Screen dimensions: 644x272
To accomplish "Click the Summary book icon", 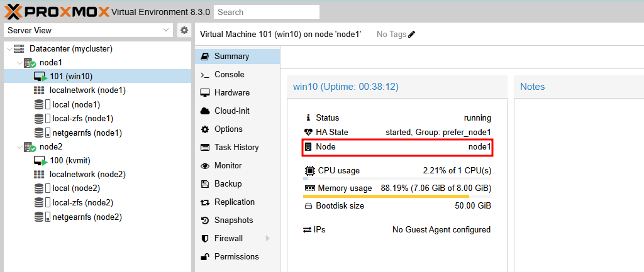I will (x=205, y=57).
